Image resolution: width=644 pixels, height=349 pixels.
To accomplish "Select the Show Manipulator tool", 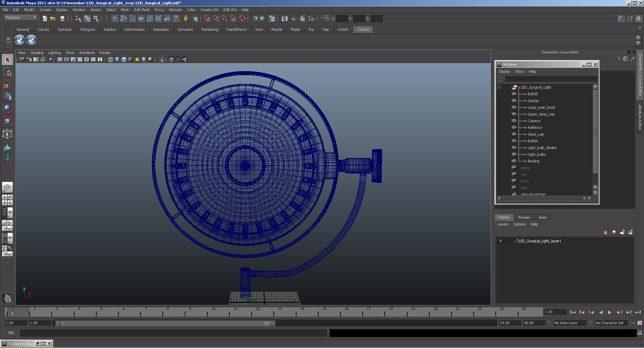I will 7,159.
